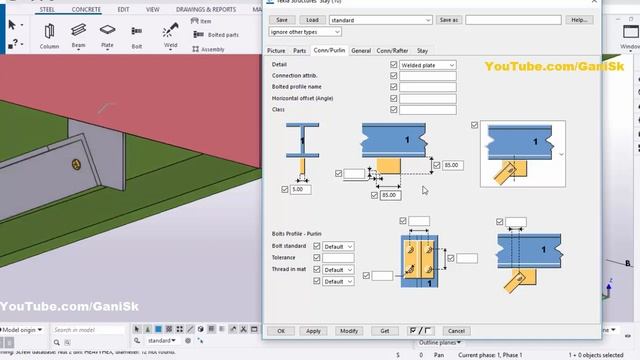Open the Bolt standard Default dropdown
Viewport: 640px width, 360px height.
point(338,247)
